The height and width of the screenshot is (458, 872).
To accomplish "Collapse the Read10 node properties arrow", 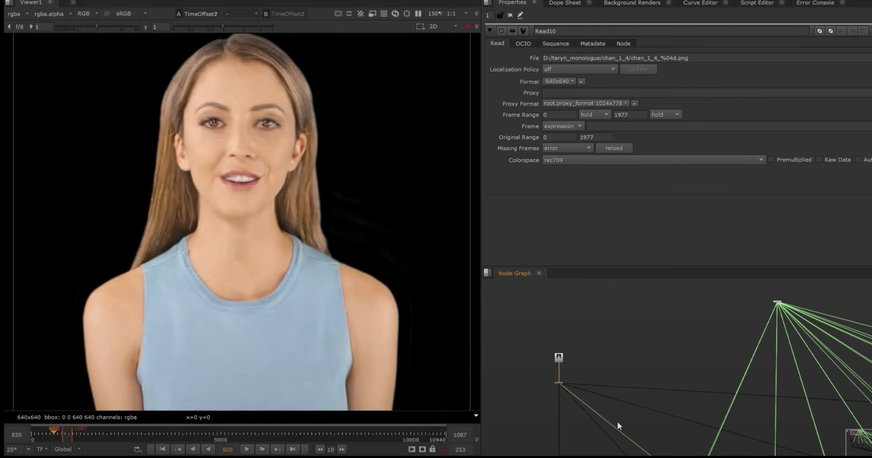I will click(x=490, y=31).
